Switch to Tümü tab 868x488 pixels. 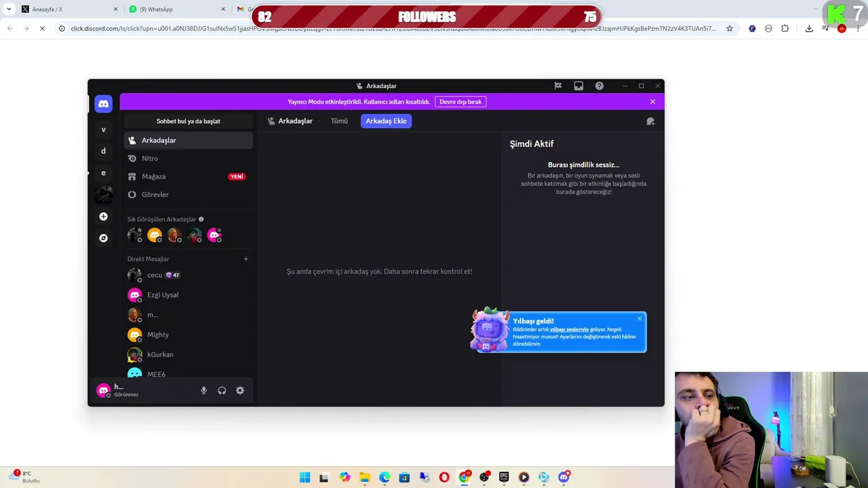[x=339, y=121]
